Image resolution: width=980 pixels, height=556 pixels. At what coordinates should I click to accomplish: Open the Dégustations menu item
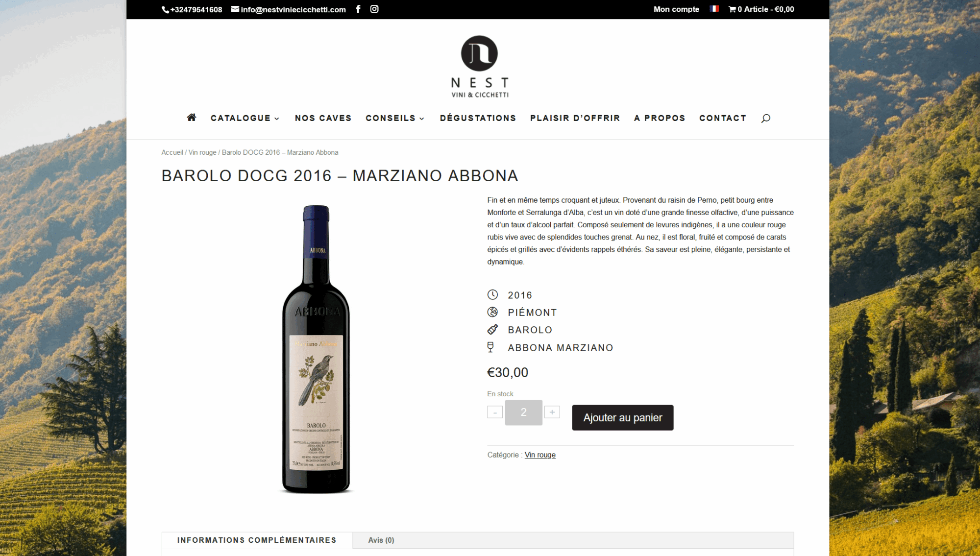(478, 118)
